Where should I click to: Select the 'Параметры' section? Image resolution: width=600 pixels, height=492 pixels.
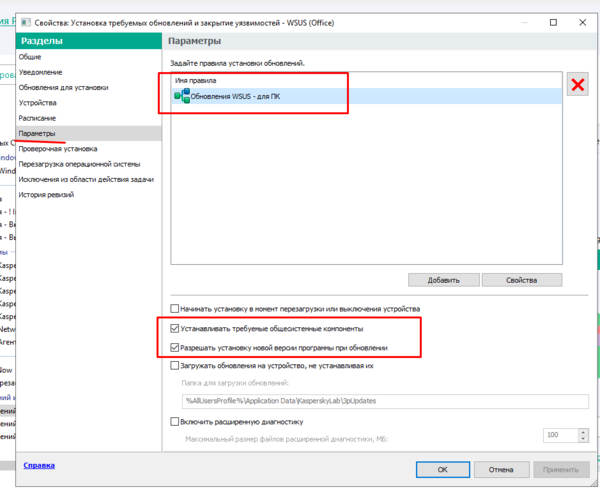pos(88,133)
